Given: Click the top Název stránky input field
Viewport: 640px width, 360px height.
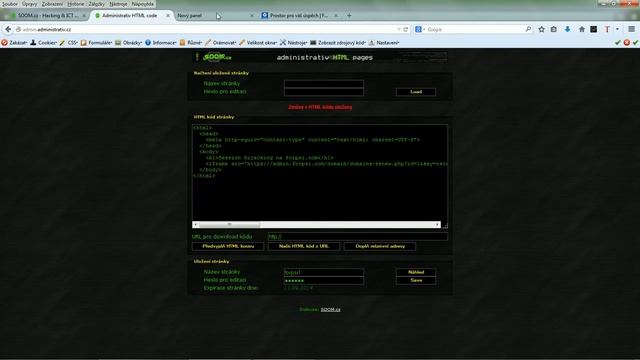Looking at the screenshot, I should pos(324,84).
